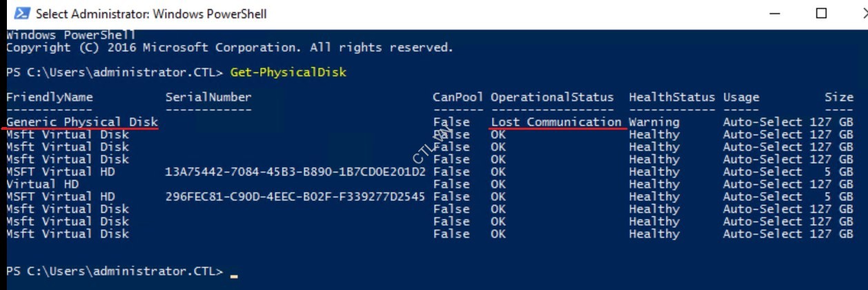This screenshot has height=290, width=868.
Task: Click the Microsoft Corporation copyright line
Action: click(230, 48)
